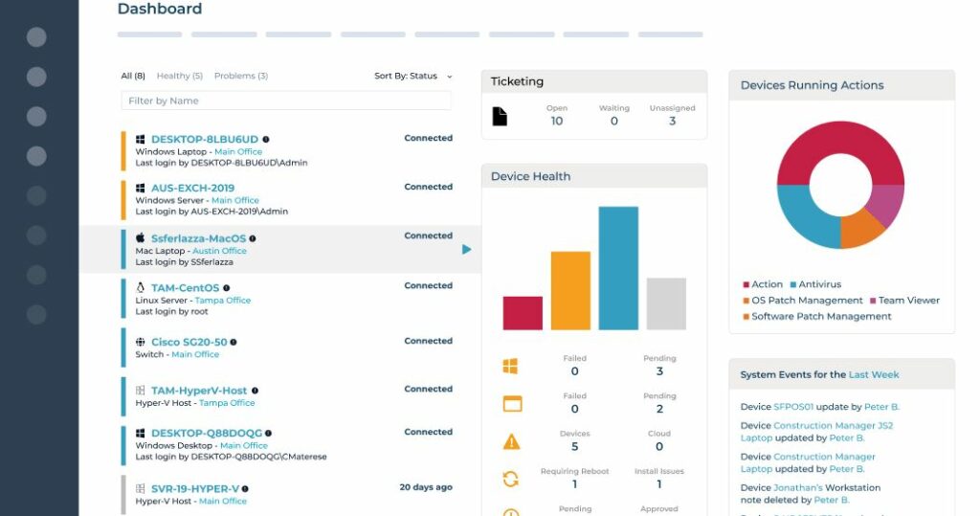This screenshot has height=516, width=980.
Task: Click the orange Windows patch icon in Device Health
Action: click(511, 366)
